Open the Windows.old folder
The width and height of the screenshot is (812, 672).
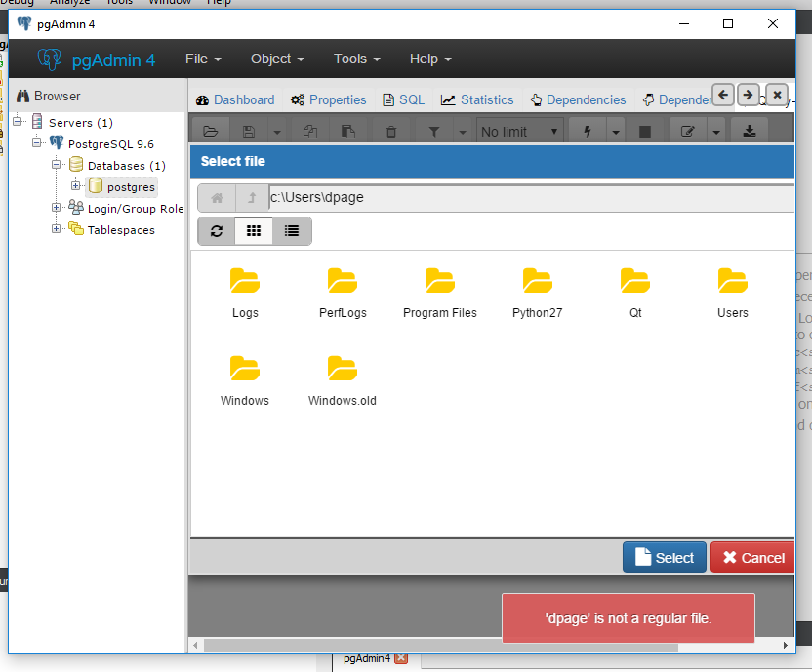[x=342, y=370]
